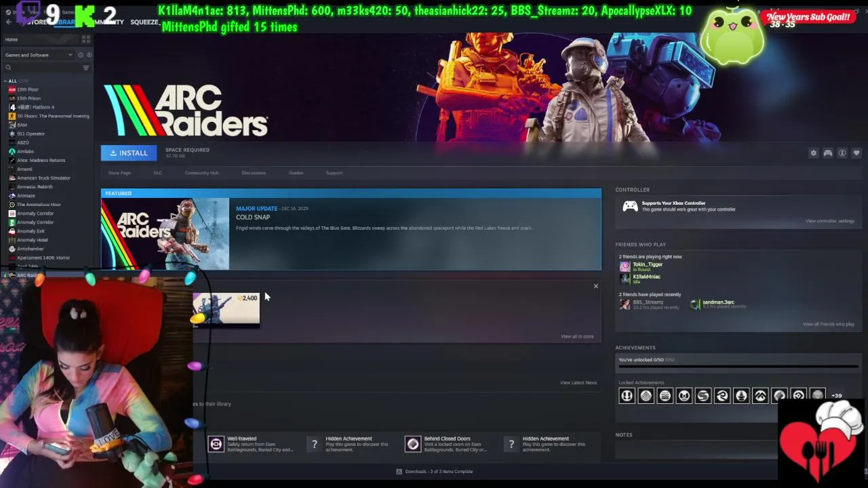Open the Guides tab
This screenshot has width=868, height=488.
[x=296, y=173]
